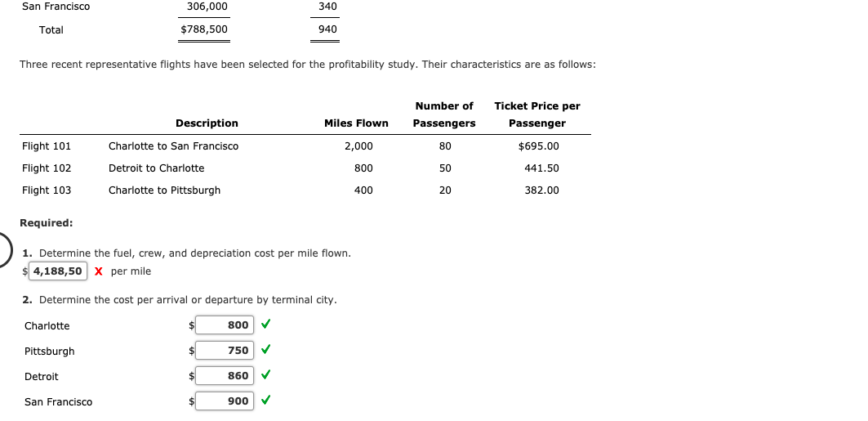Select the Charlotte cost input box
The width and height of the screenshot is (868, 421).
point(225,325)
